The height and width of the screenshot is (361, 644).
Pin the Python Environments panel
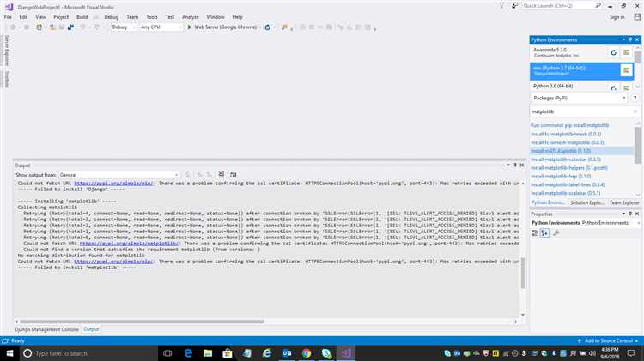630,39
